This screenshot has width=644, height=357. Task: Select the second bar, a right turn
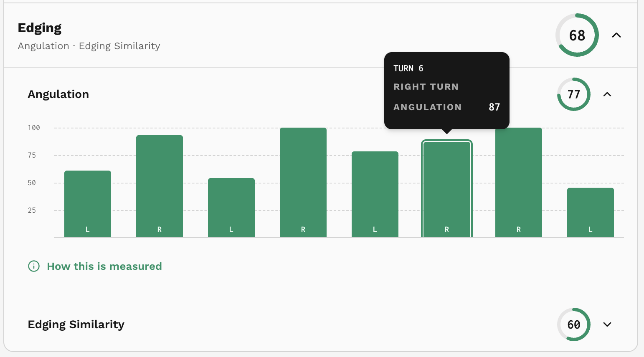tap(160, 186)
